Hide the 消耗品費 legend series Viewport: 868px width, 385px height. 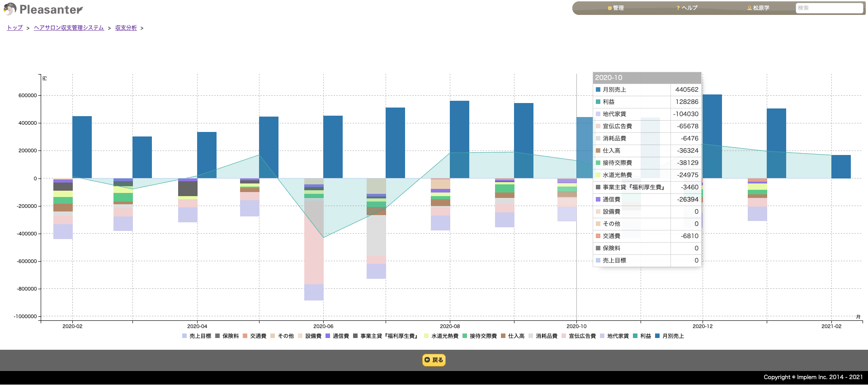pyautogui.click(x=543, y=336)
